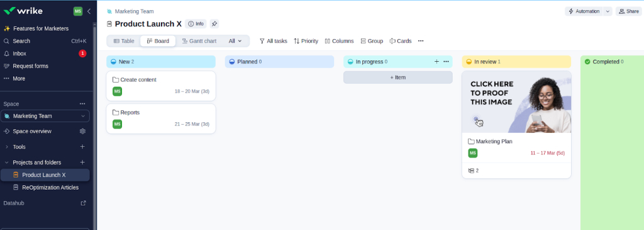
Task: Open Space overview settings gear
Action: point(82,131)
